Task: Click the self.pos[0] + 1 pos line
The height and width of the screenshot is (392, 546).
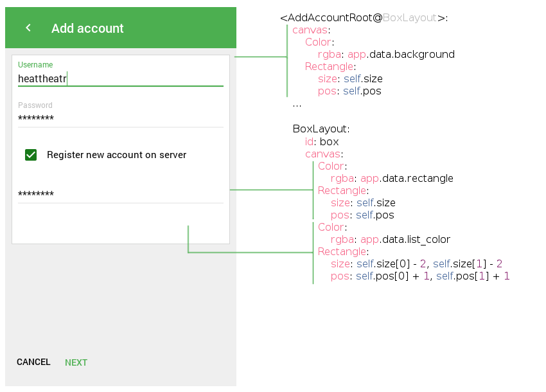Action: tap(420, 276)
